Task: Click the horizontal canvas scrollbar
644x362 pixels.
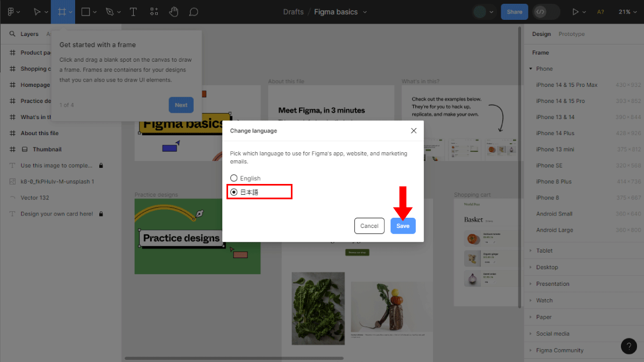Action: pyautogui.click(x=234, y=358)
